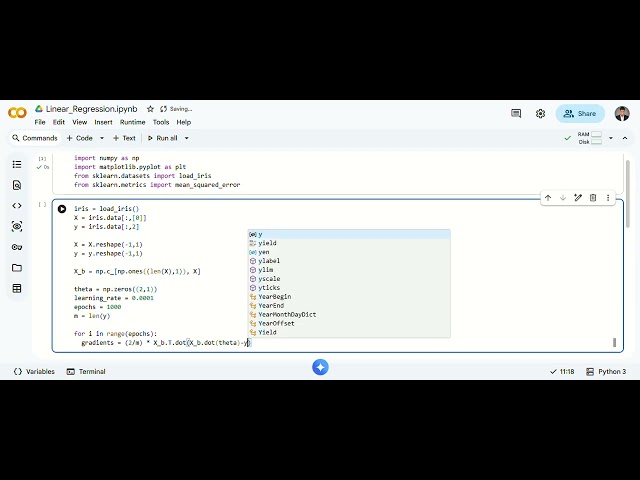Delete the cell with trash icon
Image resolution: width=640 pixels, height=480 pixels.
(593, 198)
